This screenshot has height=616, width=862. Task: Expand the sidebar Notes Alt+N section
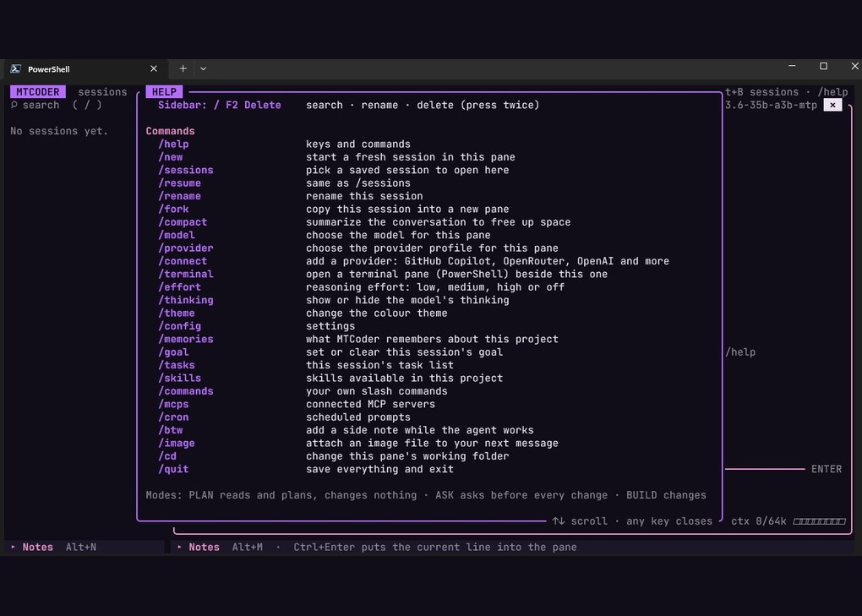point(53,548)
